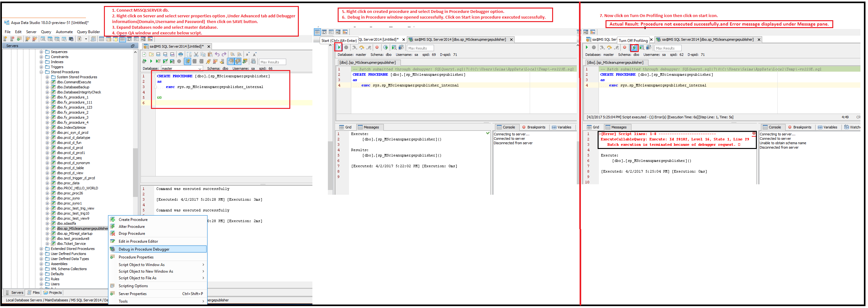Toggle highlighted grid view button in main toolbar
Screen dimensions: 868x308
click(x=122, y=39)
